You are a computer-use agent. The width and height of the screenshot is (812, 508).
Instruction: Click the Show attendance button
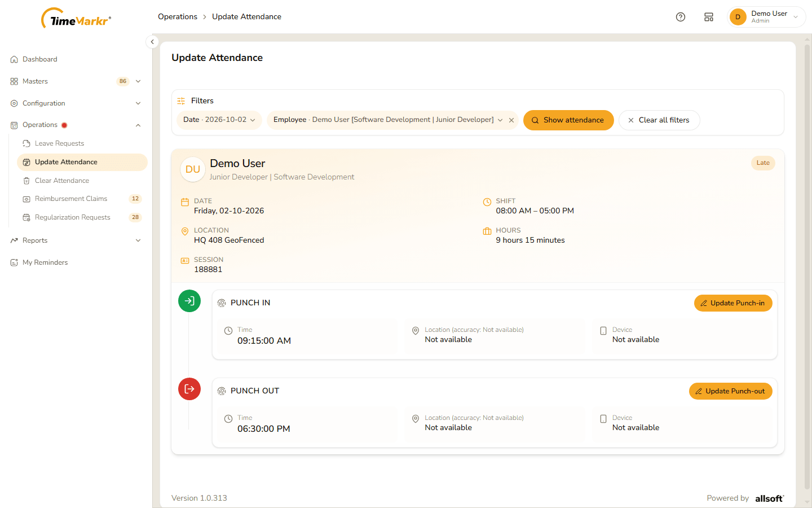click(568, 120)
